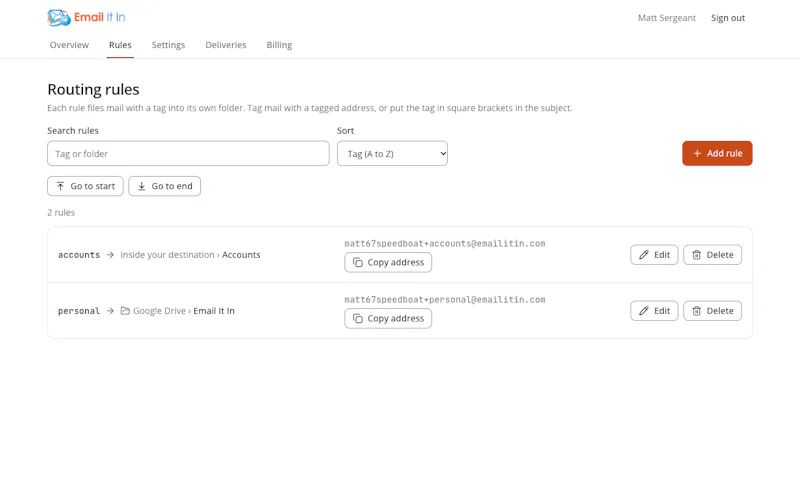The width and height of the screenshot is (800, 479).
Task: Copy address for the accounts rule
Action: click(388, 262)
